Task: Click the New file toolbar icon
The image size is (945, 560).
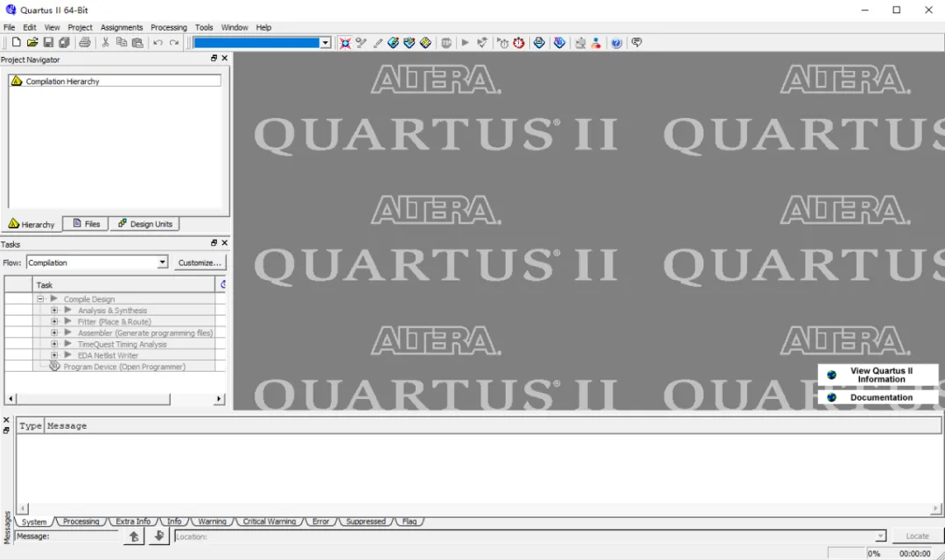Action: click(x=17, y=42)
